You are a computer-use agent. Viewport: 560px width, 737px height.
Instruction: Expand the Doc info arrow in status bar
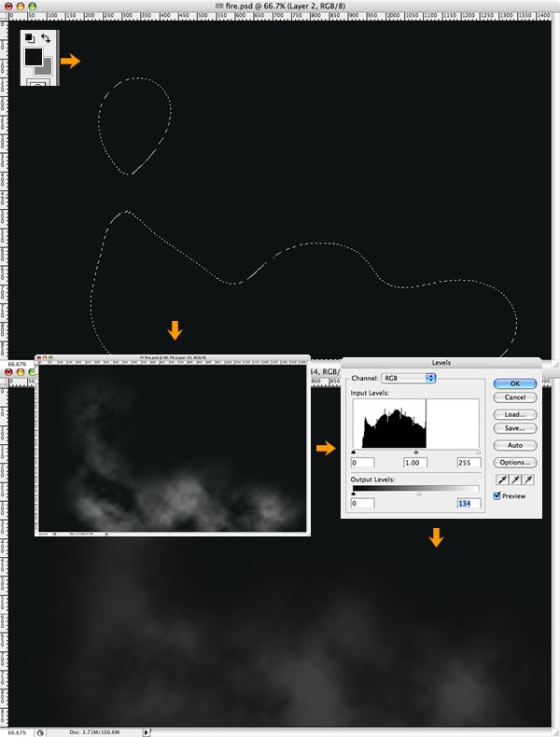pyautogui.click(x=147, y=732)
